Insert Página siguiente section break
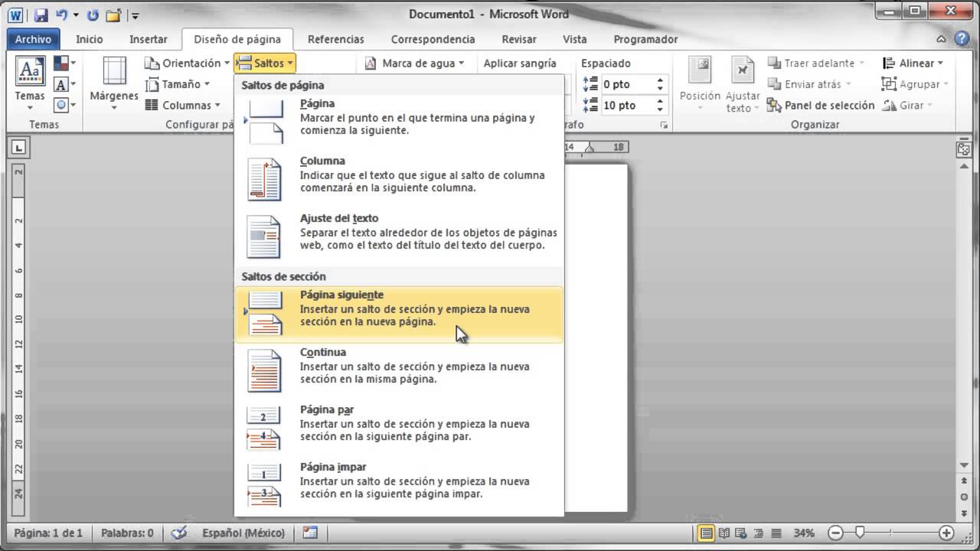The width and height of the screenshot is (980, 551). point(399,315)
